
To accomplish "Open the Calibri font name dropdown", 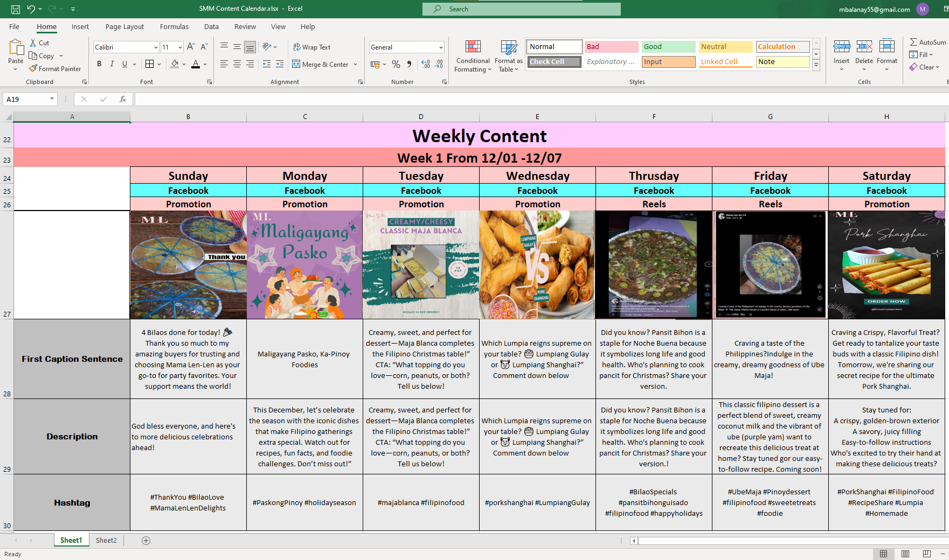I will coord(156,47).
